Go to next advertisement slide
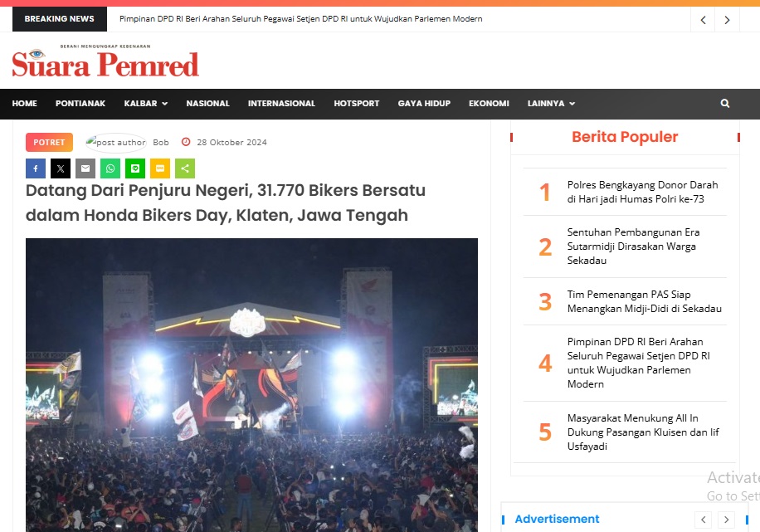 (x=726, y=520)
